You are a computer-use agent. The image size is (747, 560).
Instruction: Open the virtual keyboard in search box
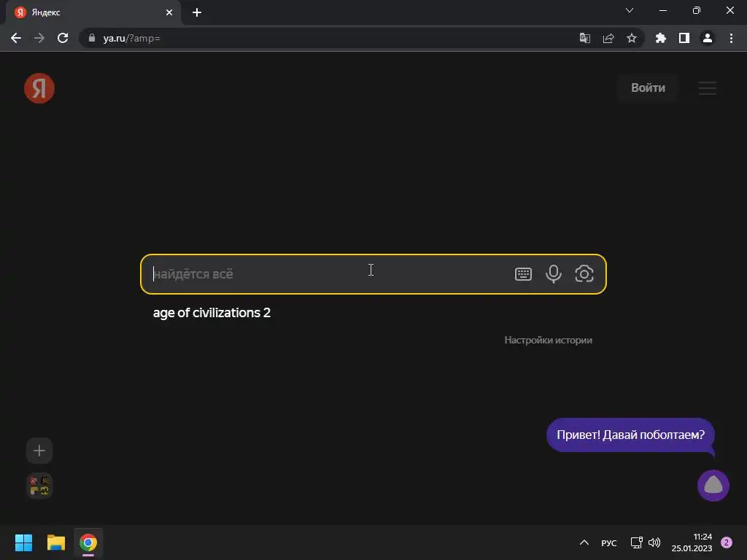pyautogui.click(x=523, y=274)
